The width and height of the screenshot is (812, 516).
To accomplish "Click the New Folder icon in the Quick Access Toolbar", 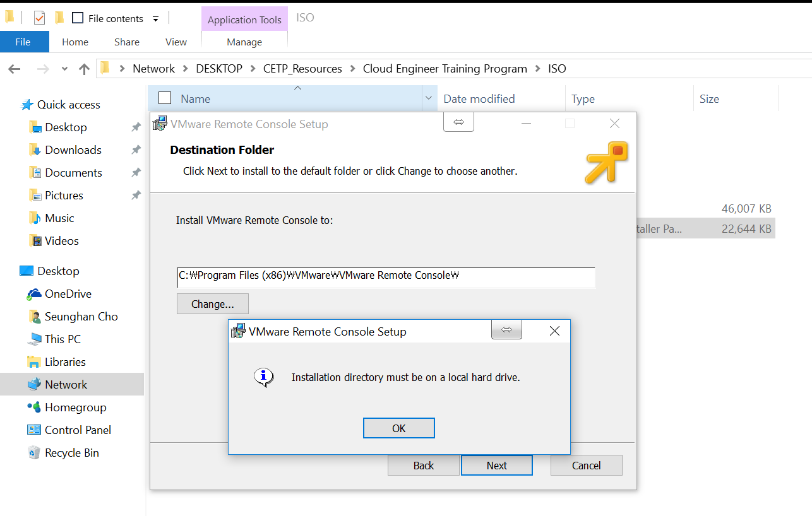I will 59,18.
